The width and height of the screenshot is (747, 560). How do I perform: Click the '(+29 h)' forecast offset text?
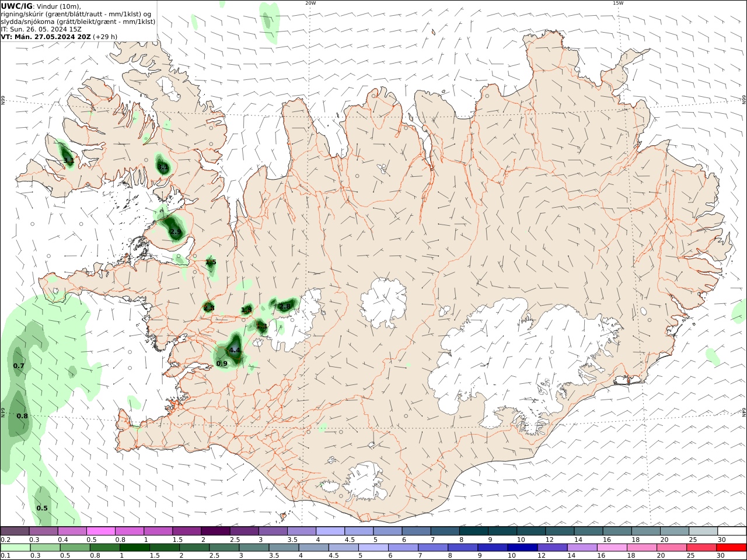pyautogui.click(x=105, y=36)
